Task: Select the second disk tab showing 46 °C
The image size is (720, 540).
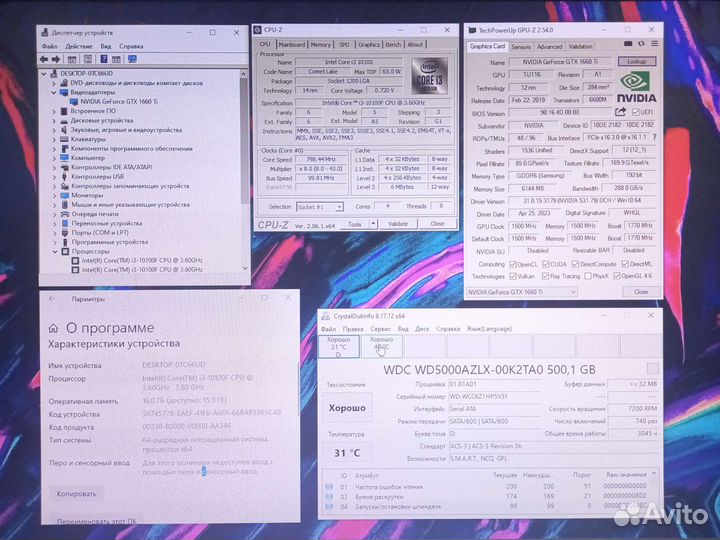Action: (x=382, y=347)
